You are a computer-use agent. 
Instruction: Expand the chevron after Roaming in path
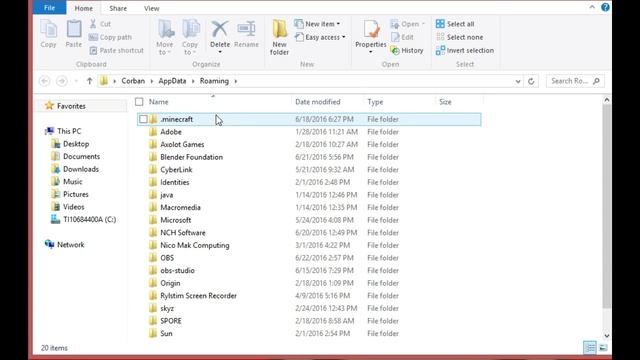pos(236,81)
